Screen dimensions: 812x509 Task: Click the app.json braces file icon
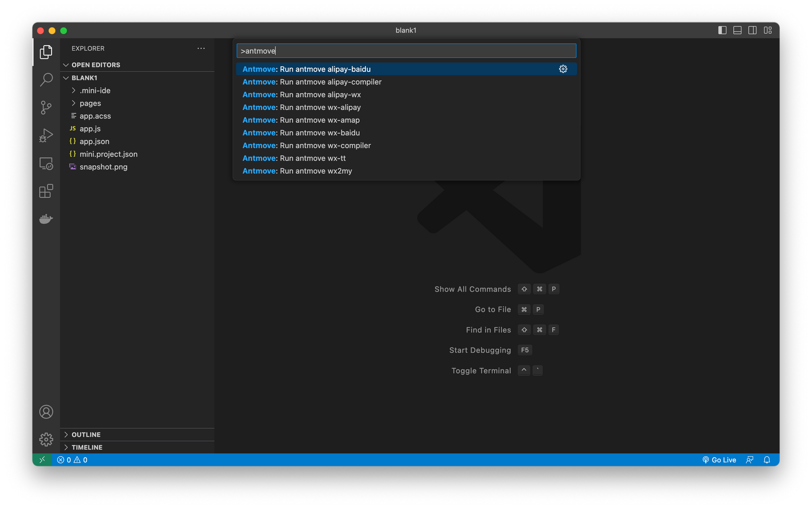(73, 141)
